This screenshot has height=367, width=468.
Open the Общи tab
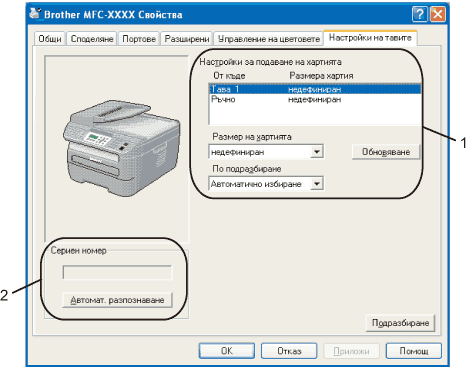point(50,39)
